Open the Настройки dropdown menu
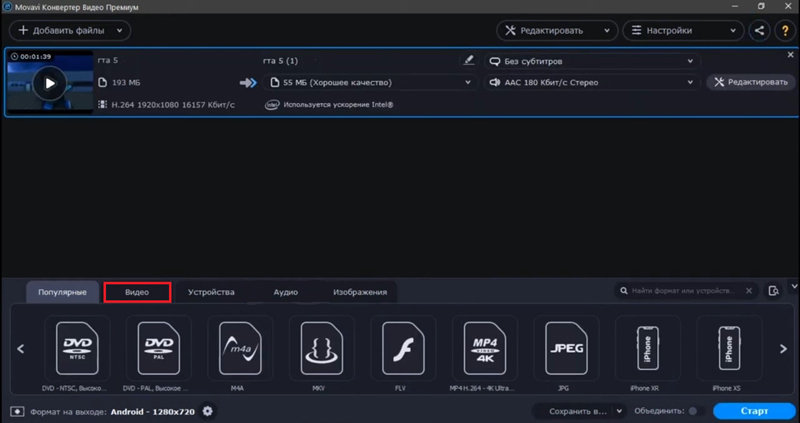This screenshot has height=423, width=800. pyautogui.click(x=683, y=31)
